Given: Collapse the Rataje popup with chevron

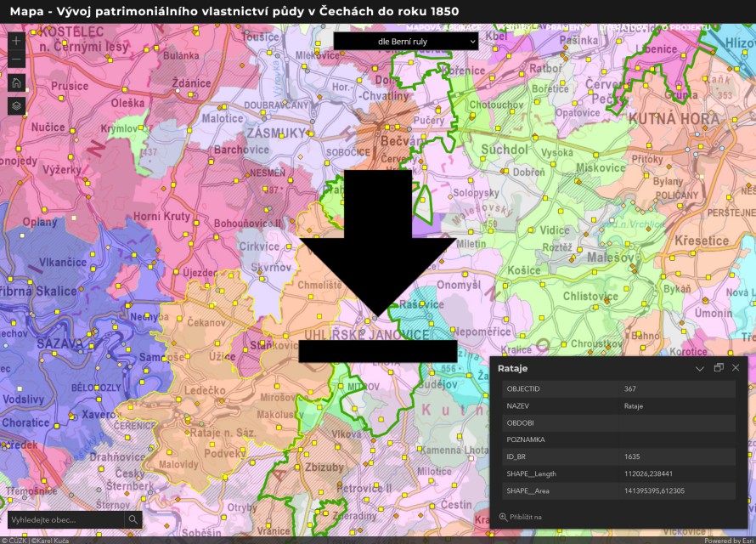Looking at the screenshot, I should pyautogui.click(x=700, y=368).
